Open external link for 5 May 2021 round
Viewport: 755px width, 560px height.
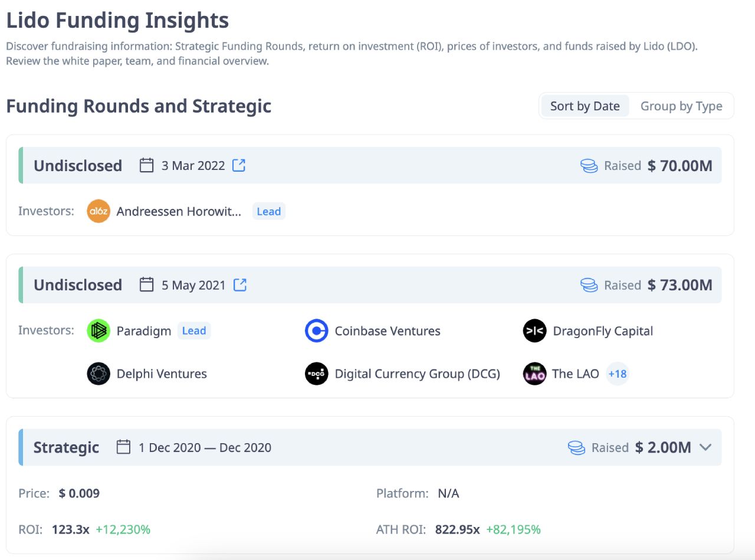(240, 285)
